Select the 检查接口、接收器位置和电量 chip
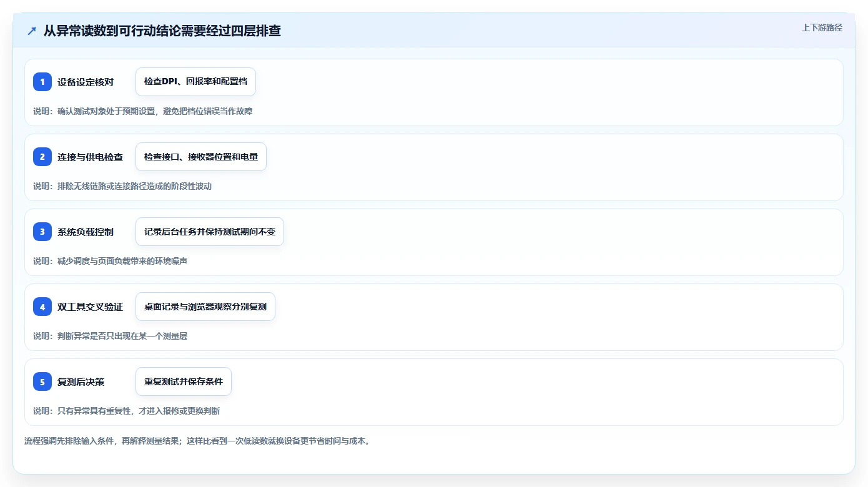Screen dimensions: 868x487 pos(201,157)
